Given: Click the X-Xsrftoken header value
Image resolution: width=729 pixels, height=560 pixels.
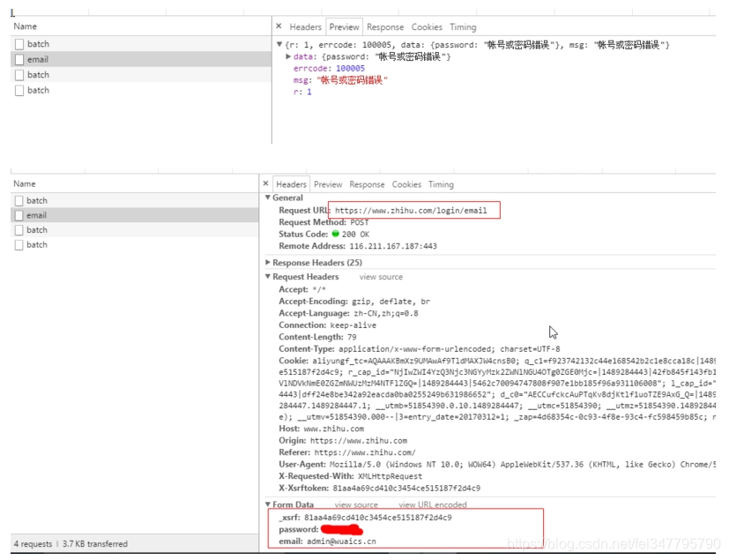Looking at the screenshot, I should coord(406,489).
